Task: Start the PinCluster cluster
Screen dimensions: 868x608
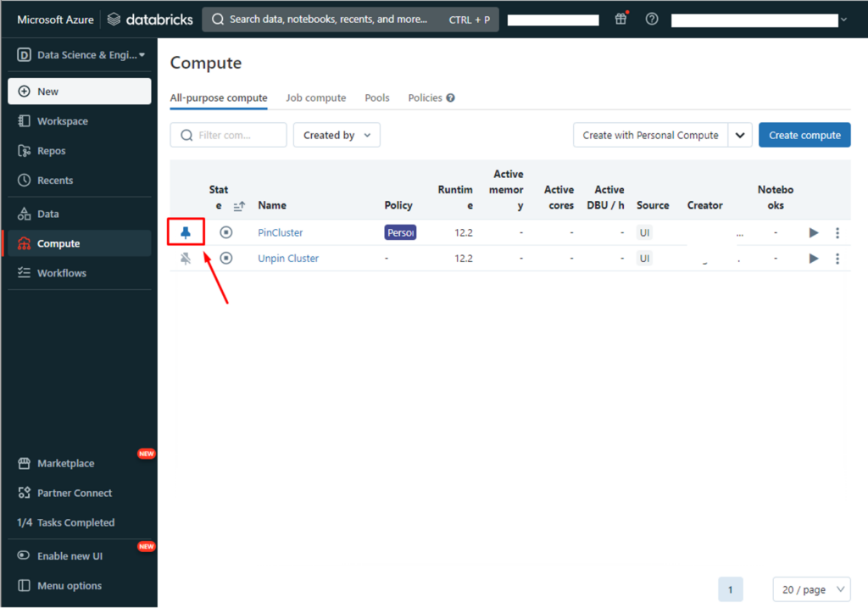Action: (x=813, y=232)
